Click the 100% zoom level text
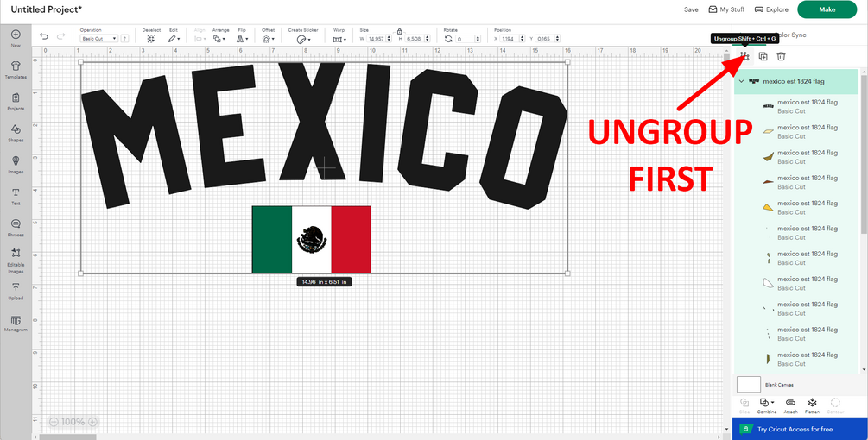 73,422
